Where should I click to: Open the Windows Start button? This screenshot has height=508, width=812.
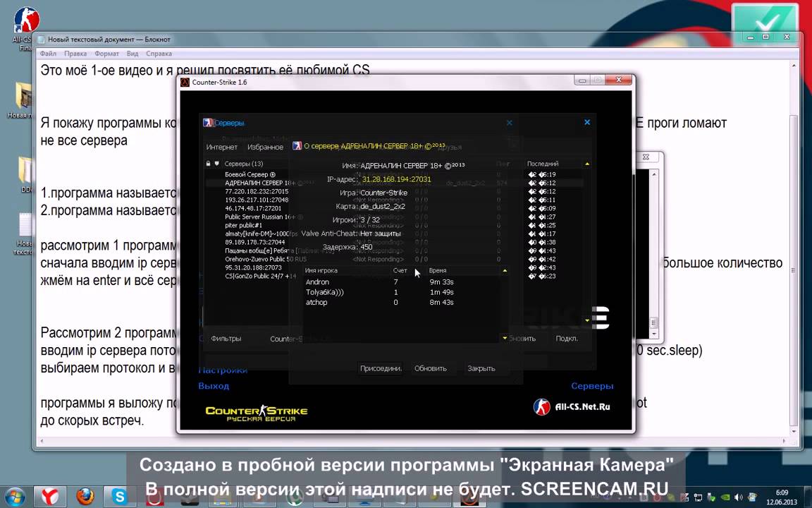(14, 497)
